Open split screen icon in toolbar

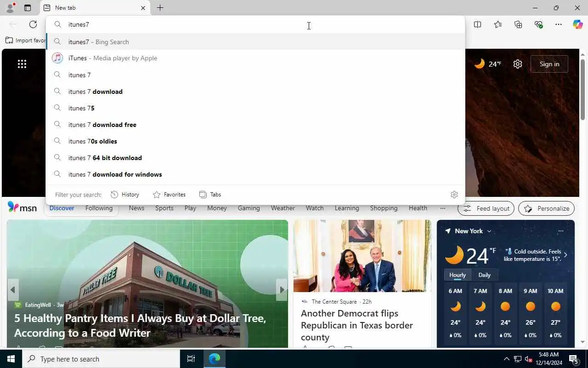click(477, 24)
